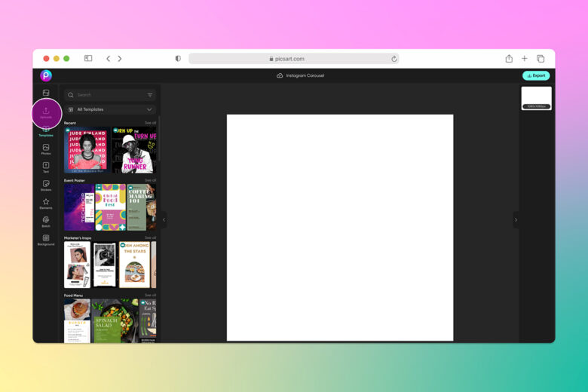This screenshot has height=392, width=588.
Task: Click the layout icon atop sidebar
Action: 46,93
